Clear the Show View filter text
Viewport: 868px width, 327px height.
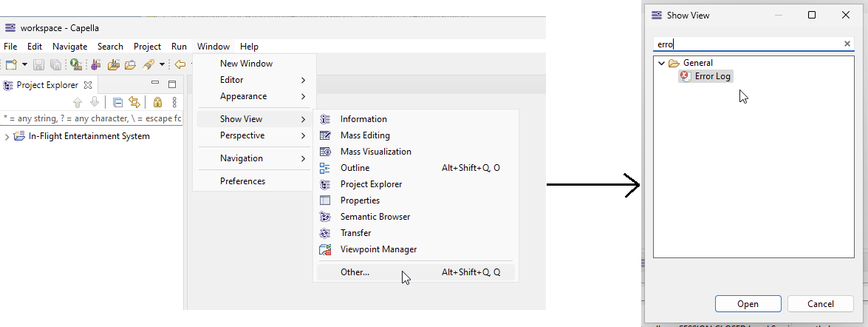click(x=847, y=44)
